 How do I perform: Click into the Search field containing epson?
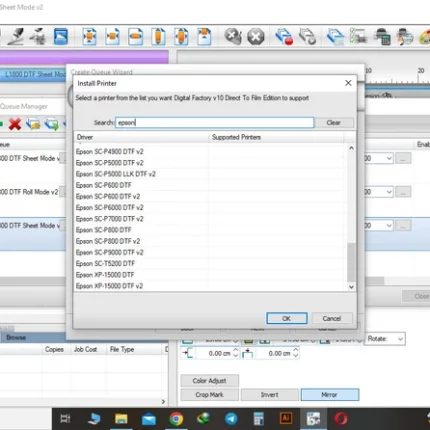click(214, 123)
